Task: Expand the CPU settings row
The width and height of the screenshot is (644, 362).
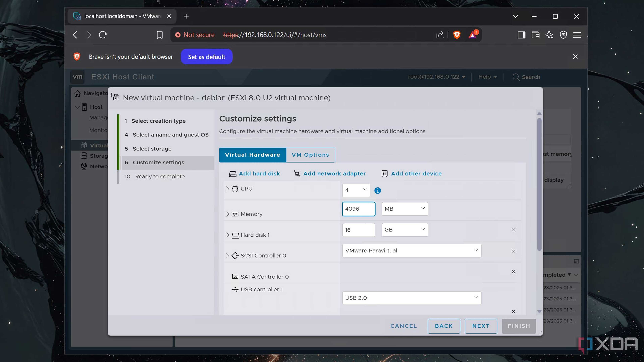Action: pos(228,189)
